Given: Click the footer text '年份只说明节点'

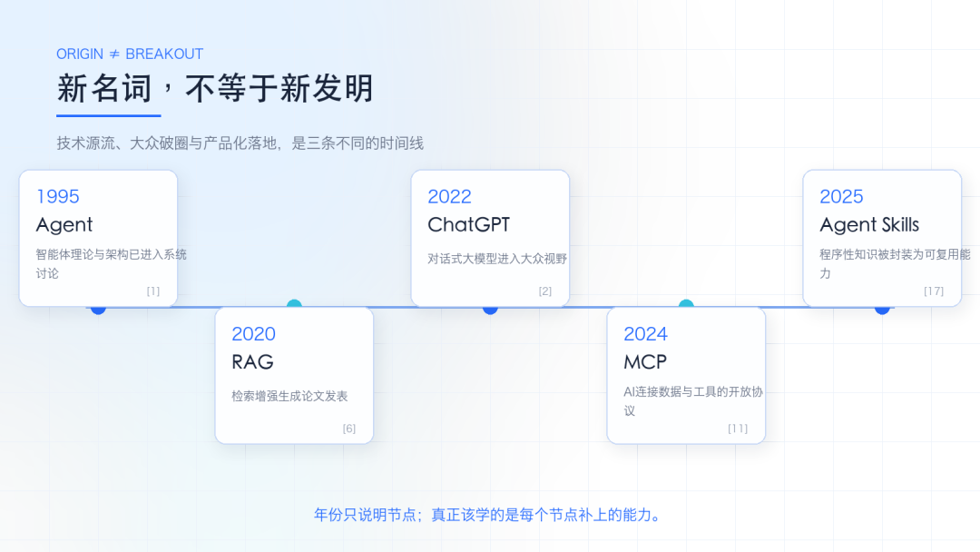Looking at the screenshot, I should click(365, 515).
